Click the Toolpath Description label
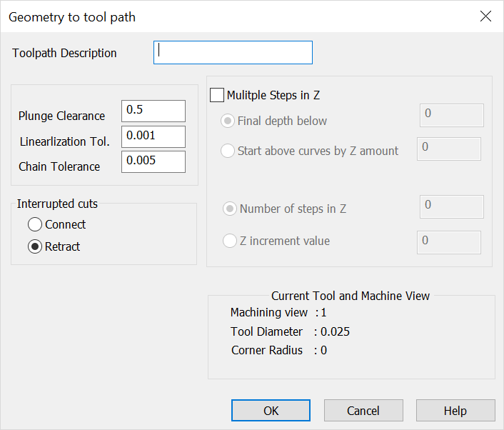 (64, 53)
